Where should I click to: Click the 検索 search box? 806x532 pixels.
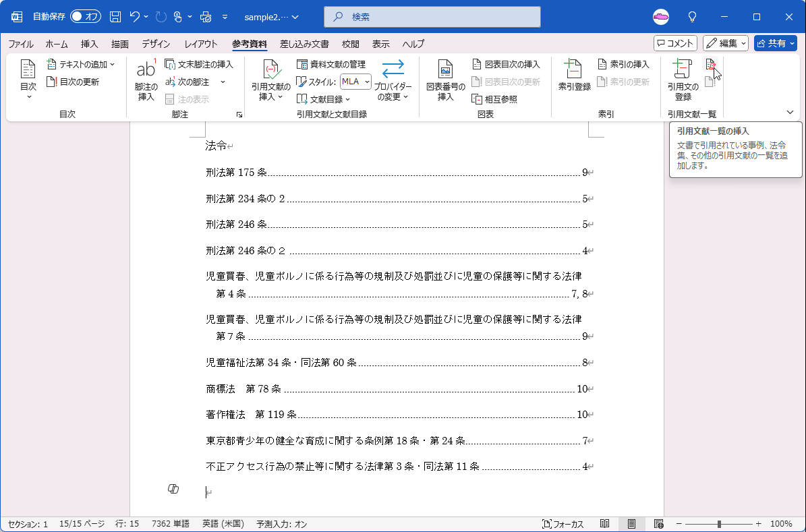tap(432, 17)
